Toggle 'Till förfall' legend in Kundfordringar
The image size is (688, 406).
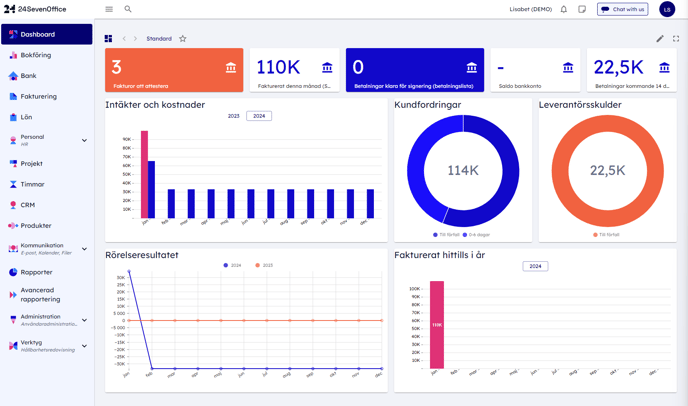(446, 235)
